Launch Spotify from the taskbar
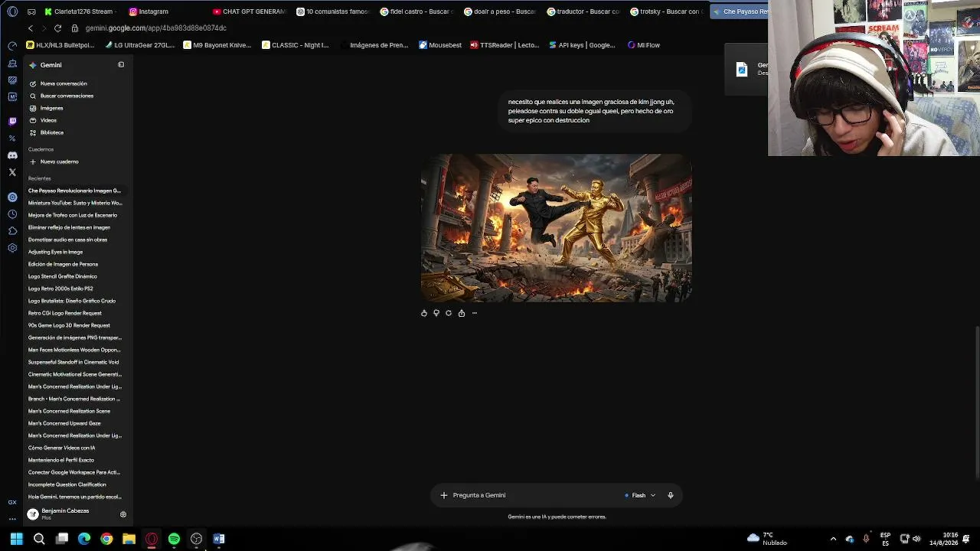 click(174, 539)
